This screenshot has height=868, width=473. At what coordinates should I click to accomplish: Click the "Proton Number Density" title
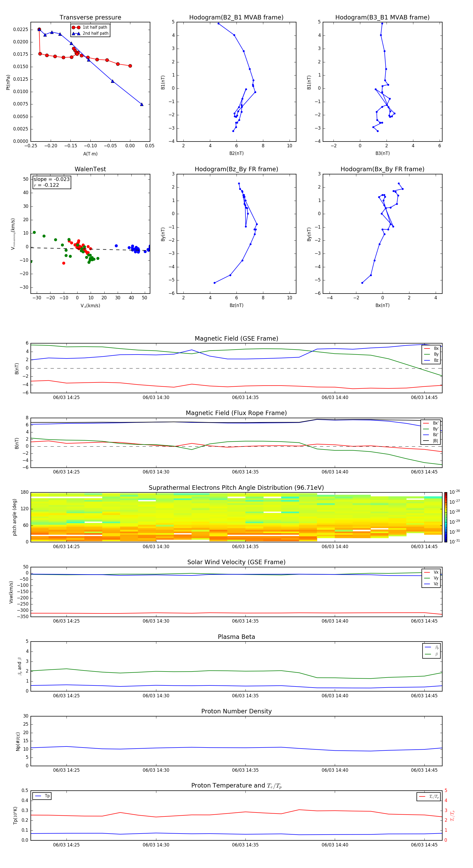pyautogui.click(x=236, y=711)
